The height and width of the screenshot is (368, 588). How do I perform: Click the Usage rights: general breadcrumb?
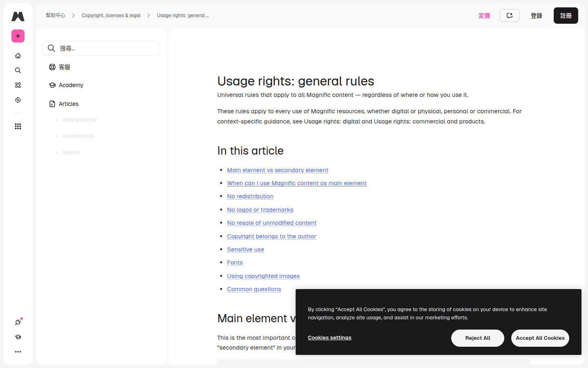coord(183,16)
